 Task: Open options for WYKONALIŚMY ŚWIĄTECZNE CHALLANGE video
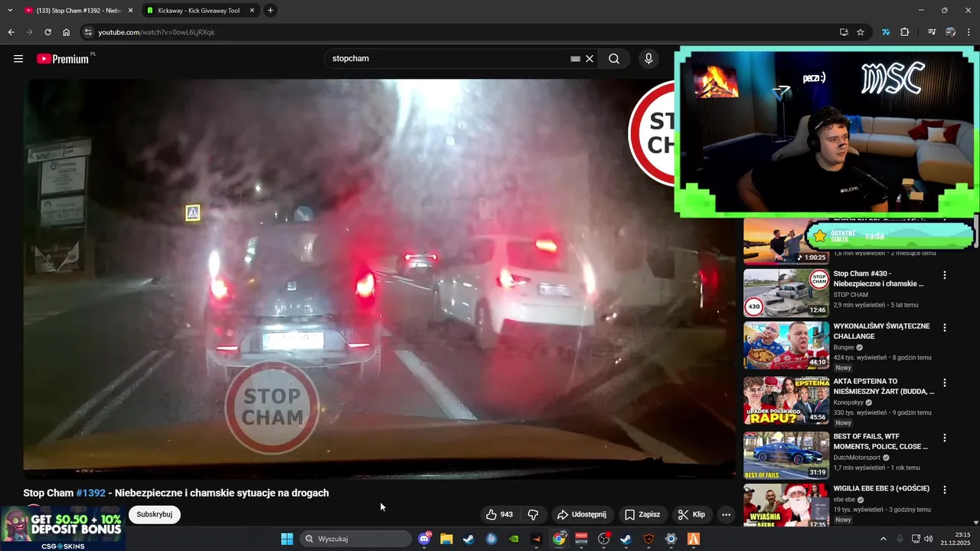945,328
